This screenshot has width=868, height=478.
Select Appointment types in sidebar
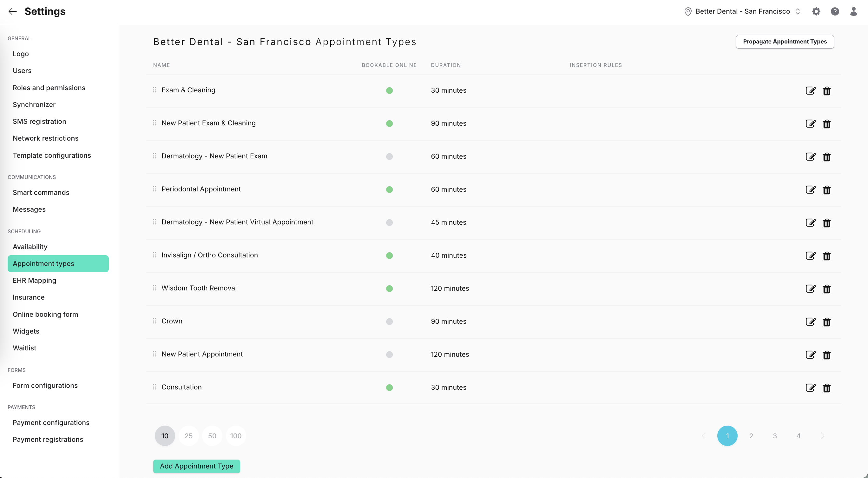click(58, 264)
